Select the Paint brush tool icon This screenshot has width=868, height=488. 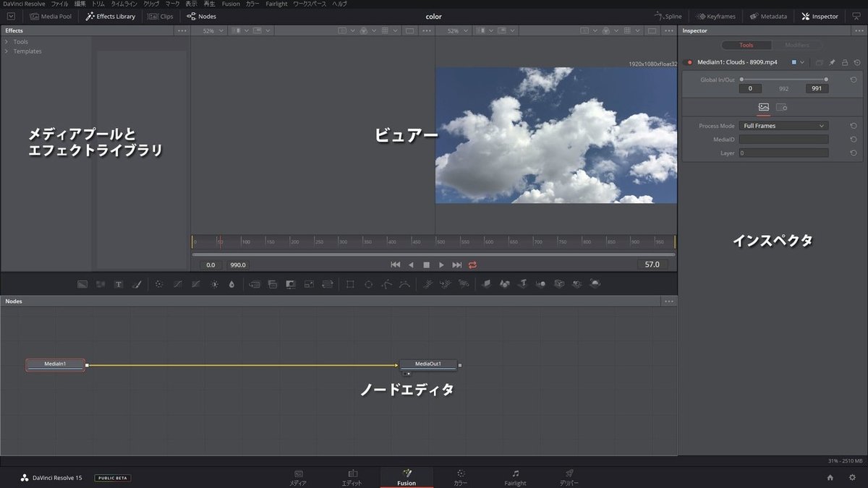click(x=137, y=284)
